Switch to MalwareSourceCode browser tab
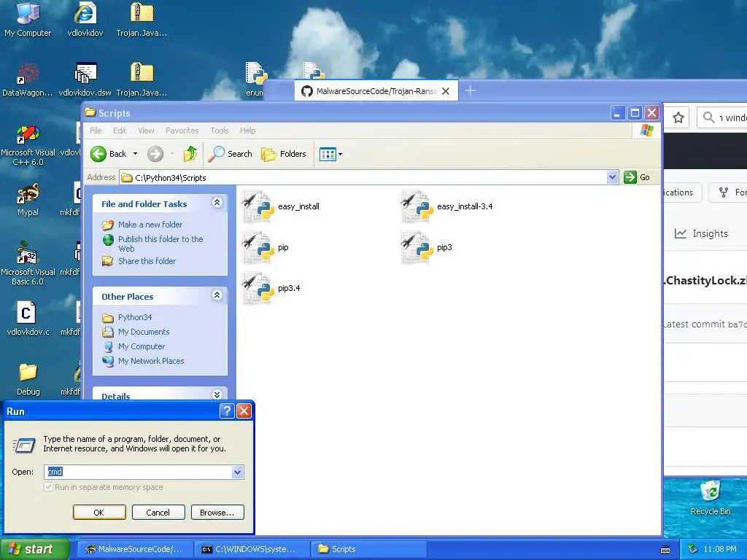Image resolution: width=747 pixels, height=560 pixels. (x=376, y=91)
